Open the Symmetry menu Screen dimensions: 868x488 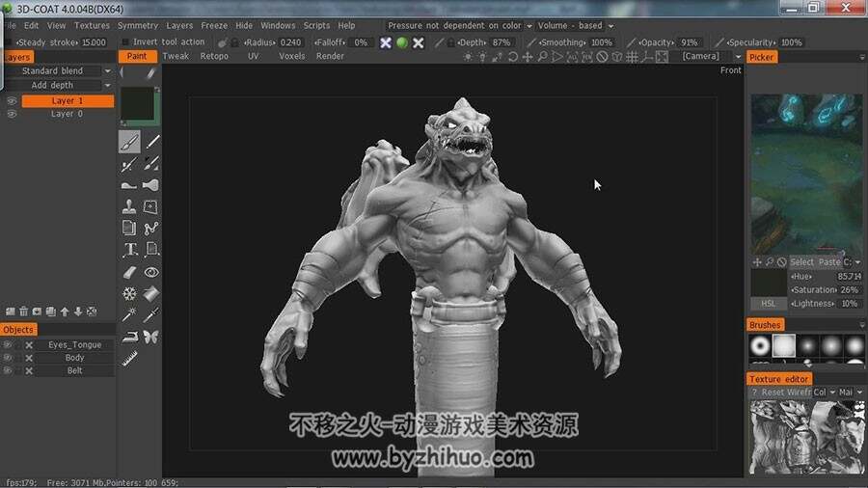138,25
